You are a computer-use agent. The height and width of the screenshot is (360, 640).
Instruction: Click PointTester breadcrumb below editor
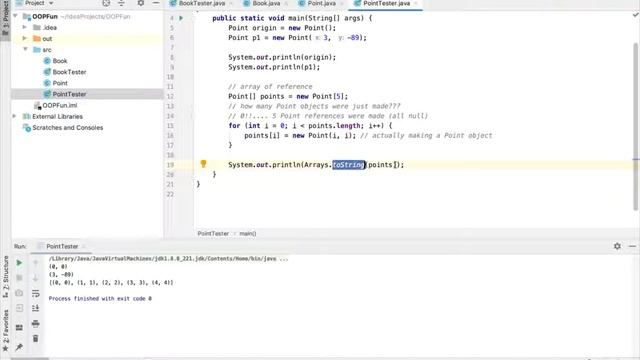click(213, 233)
